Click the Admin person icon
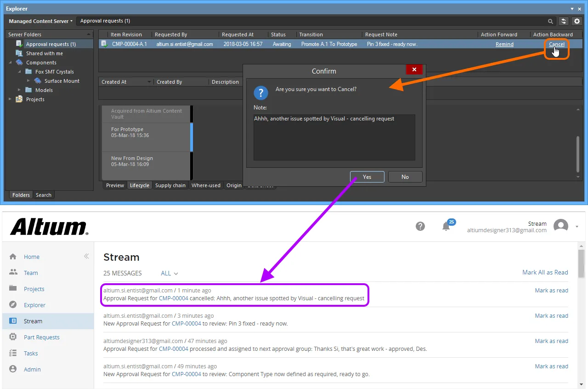This screenshot has height=389, width=588. (x=13, y=369)
